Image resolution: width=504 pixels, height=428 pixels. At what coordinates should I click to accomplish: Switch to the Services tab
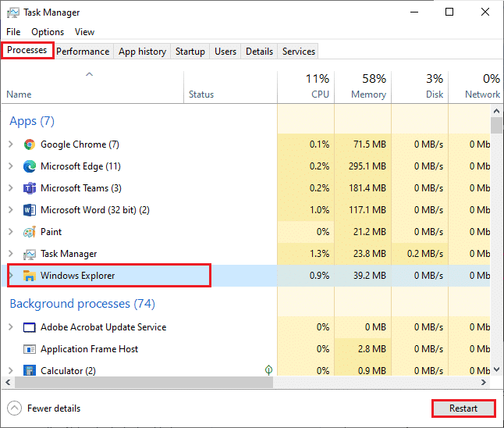click(x=299, y=52)
